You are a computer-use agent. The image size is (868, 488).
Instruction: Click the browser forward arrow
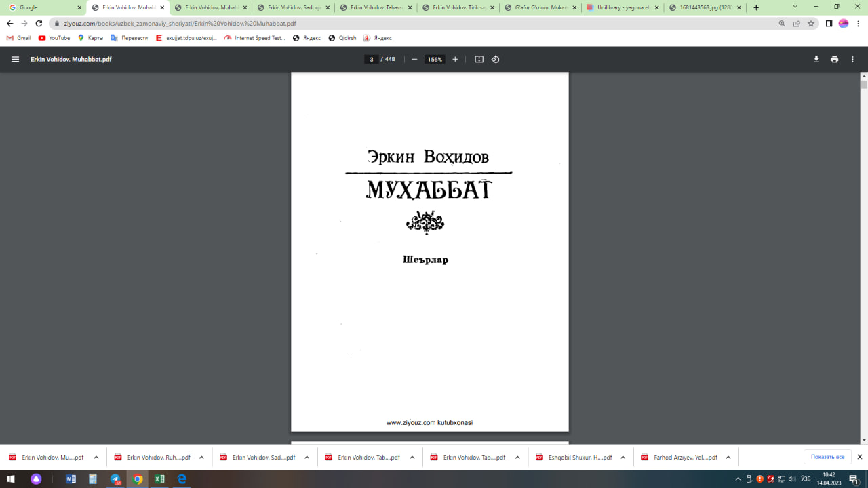click(x=24, y=23)
